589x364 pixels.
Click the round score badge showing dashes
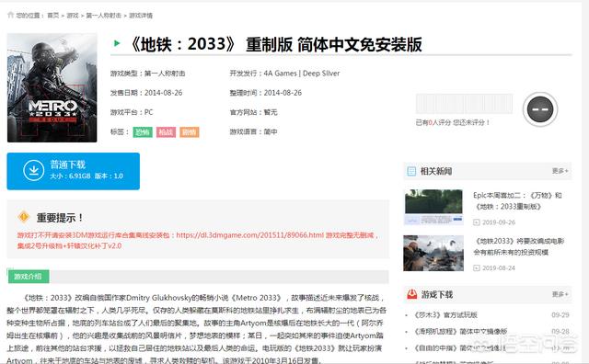coord(540,109)
